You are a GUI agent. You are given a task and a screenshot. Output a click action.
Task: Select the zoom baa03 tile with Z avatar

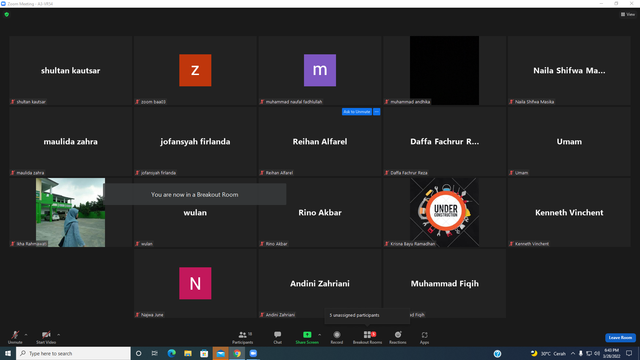(195, 70)
